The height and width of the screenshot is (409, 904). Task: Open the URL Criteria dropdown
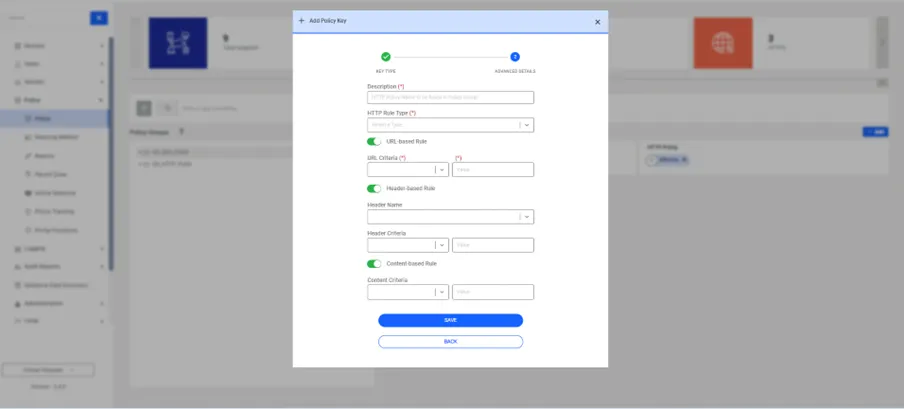(408, 170)
